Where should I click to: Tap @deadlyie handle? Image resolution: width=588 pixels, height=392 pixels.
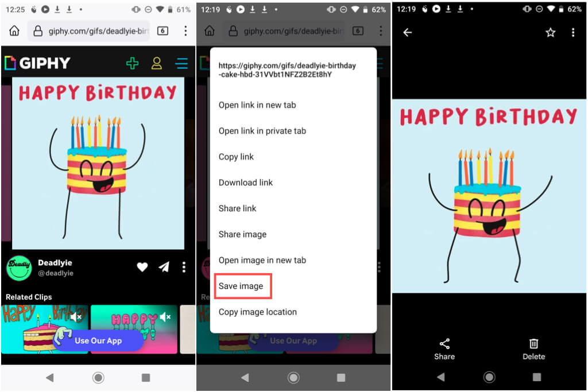coord(56,273)
